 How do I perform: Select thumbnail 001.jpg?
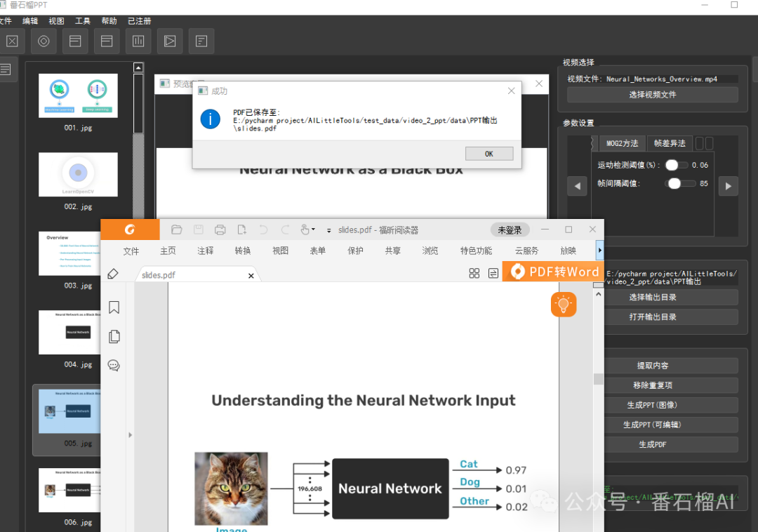click(78, 95)
